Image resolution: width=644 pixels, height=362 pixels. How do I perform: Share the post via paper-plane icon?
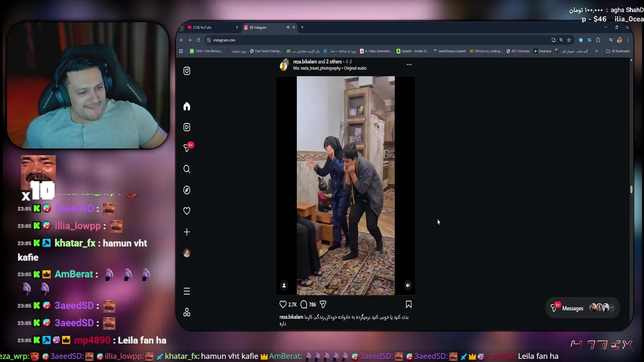click(x=323, y=304)
